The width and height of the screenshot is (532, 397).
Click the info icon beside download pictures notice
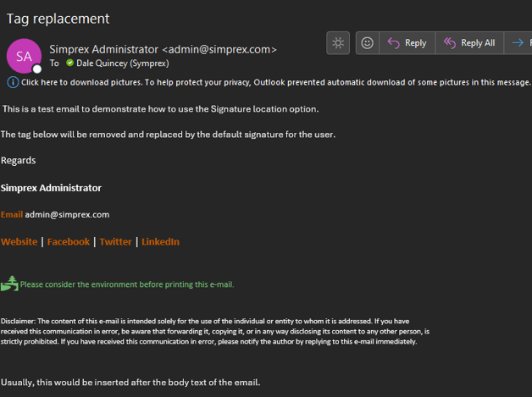point(13,82)
